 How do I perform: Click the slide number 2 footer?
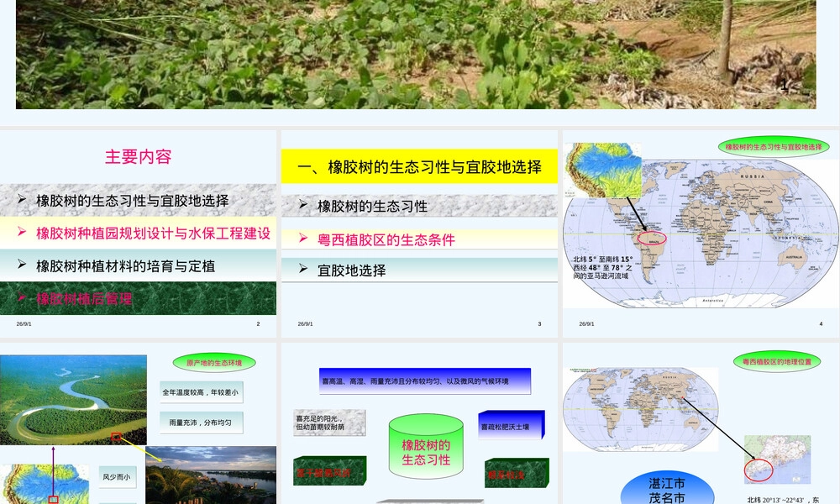[x=258, y=324]
